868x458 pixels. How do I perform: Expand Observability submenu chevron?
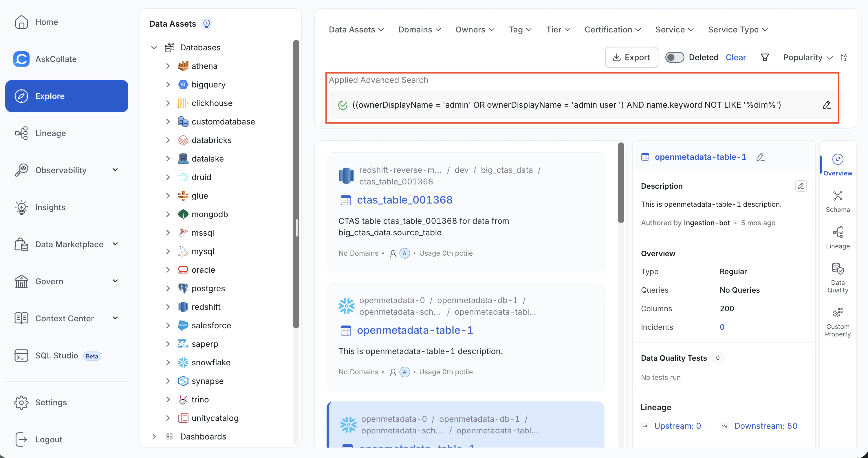[115, 170]
